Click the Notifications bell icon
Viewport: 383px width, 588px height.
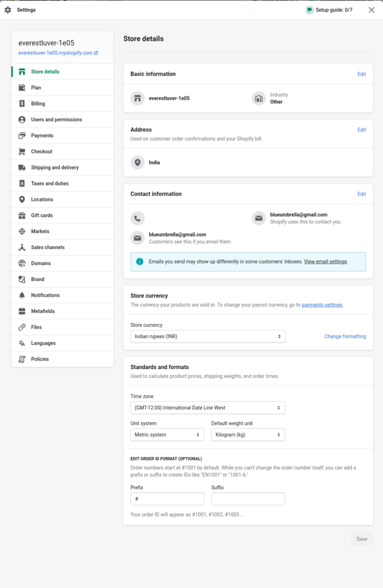pos(22,295)
